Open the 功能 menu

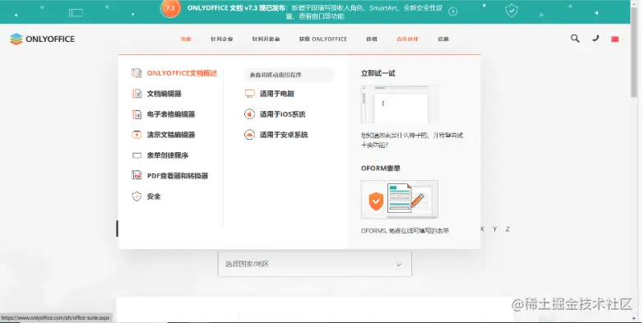click(x=186, y=39)
